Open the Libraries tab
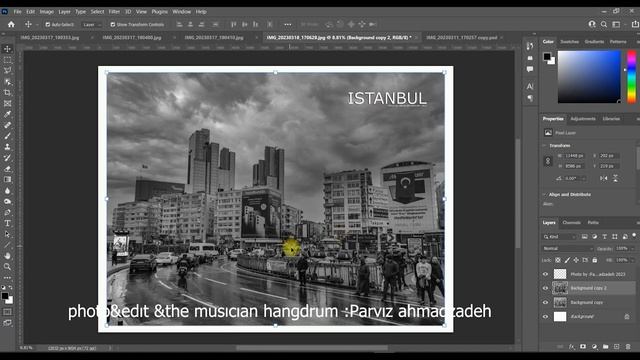 click(x=611, y=119)
